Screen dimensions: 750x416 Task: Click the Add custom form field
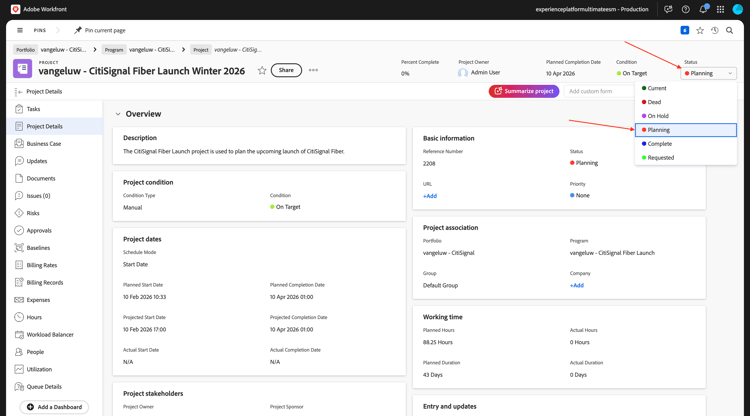tap(599, 91)
